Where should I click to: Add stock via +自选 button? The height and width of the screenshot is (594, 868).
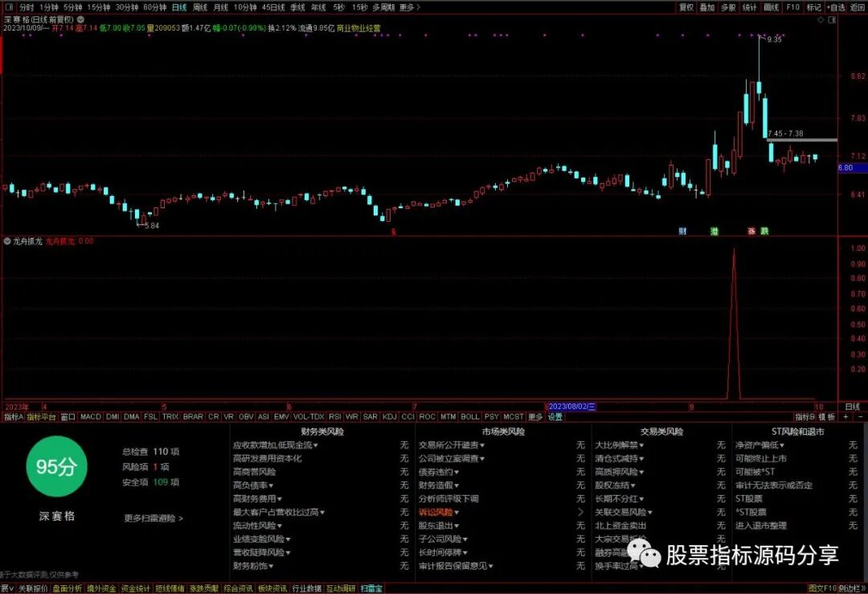836,7
